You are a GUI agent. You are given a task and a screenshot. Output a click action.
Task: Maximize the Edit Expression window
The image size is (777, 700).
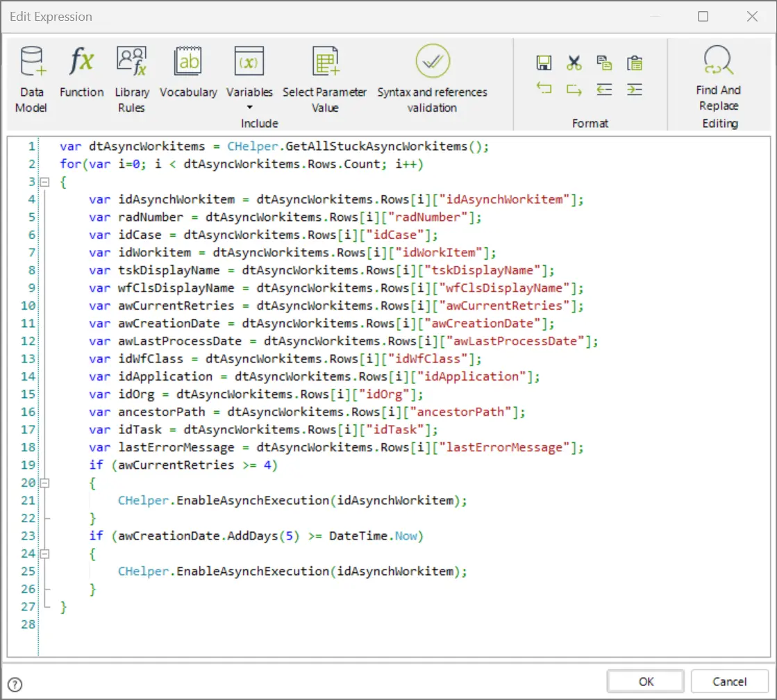coord(703,17)
